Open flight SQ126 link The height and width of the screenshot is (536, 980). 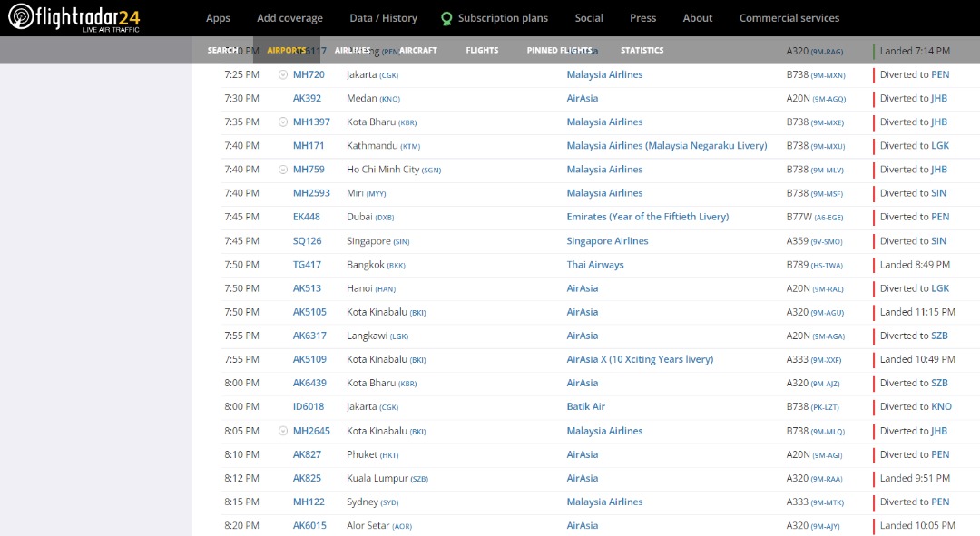[x=307, y=240]
